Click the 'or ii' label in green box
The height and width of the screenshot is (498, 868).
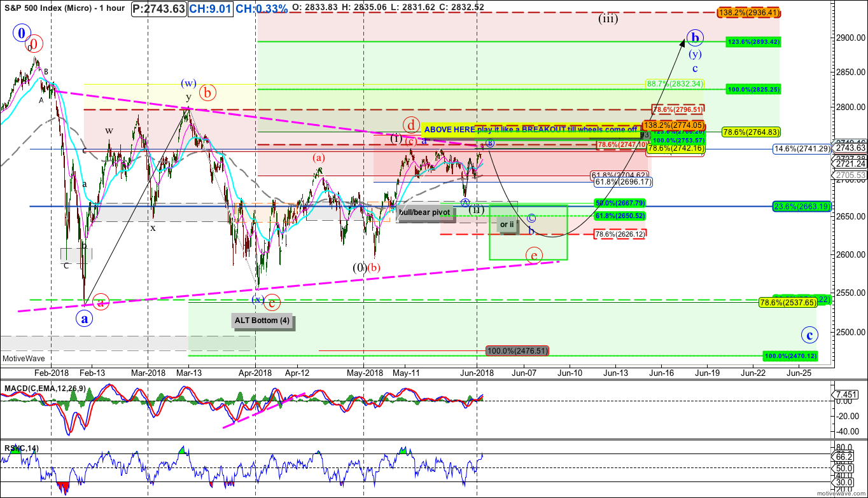[507, 225]
